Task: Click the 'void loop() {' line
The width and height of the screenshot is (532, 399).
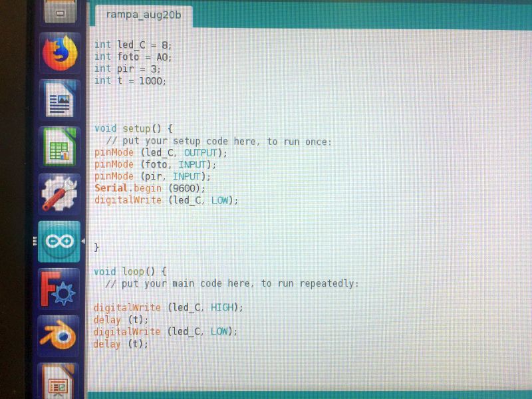Action: (130, 272)
